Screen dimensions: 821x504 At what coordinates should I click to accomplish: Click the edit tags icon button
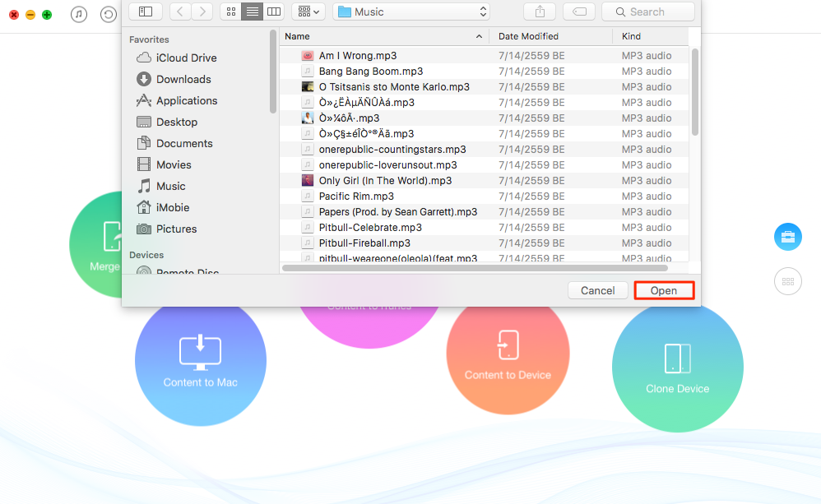(579, 12)
